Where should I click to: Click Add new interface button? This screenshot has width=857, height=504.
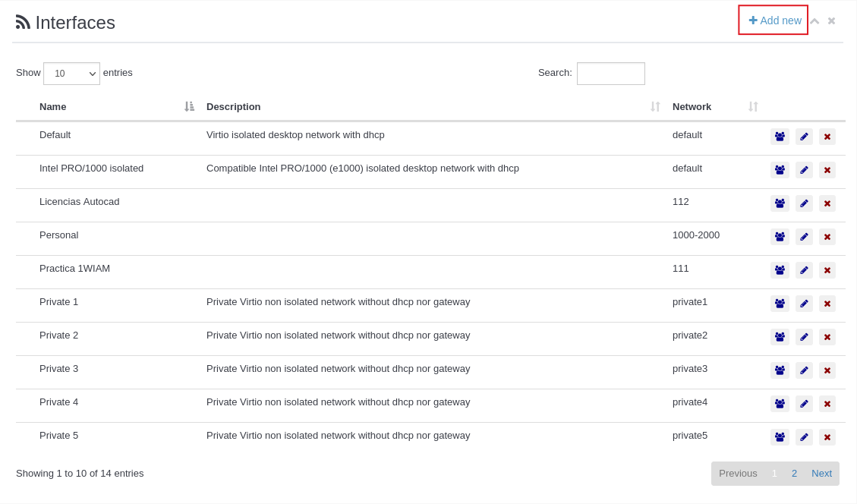(774, 20)
